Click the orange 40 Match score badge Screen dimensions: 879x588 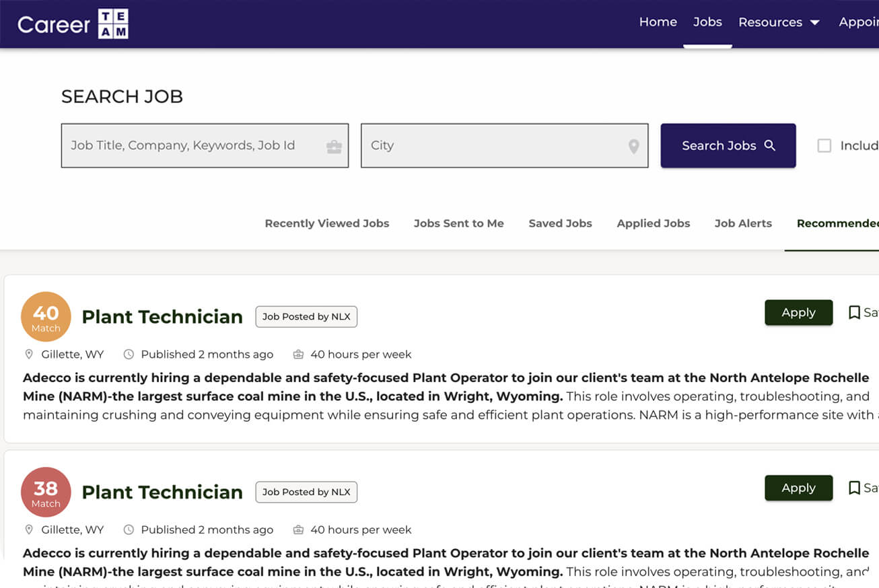coord(46,317)
